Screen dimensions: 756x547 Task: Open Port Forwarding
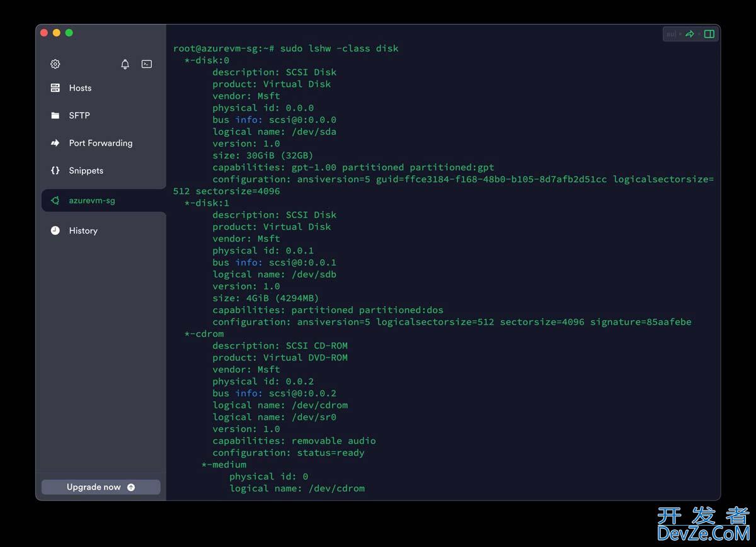point(101,143)
